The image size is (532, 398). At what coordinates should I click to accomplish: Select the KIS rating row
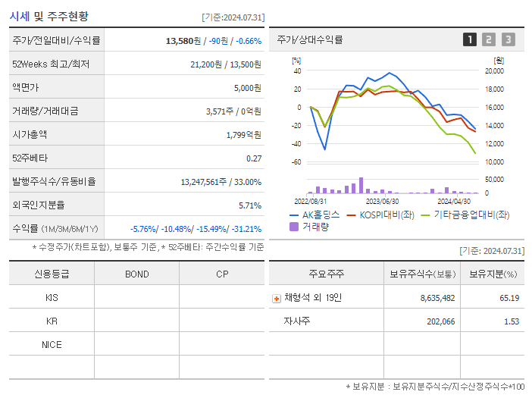click(x=136, y=298)
